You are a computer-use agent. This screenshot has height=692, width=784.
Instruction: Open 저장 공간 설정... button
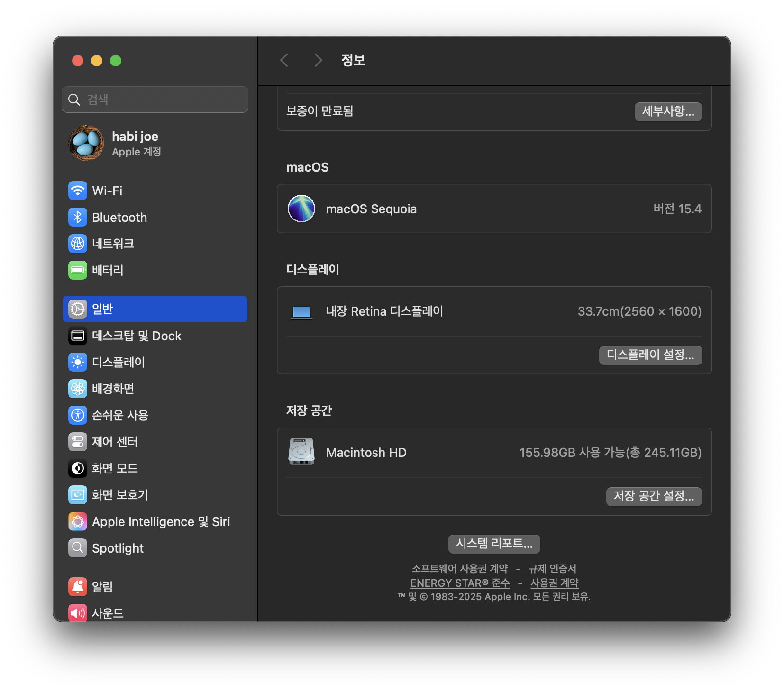654,496
